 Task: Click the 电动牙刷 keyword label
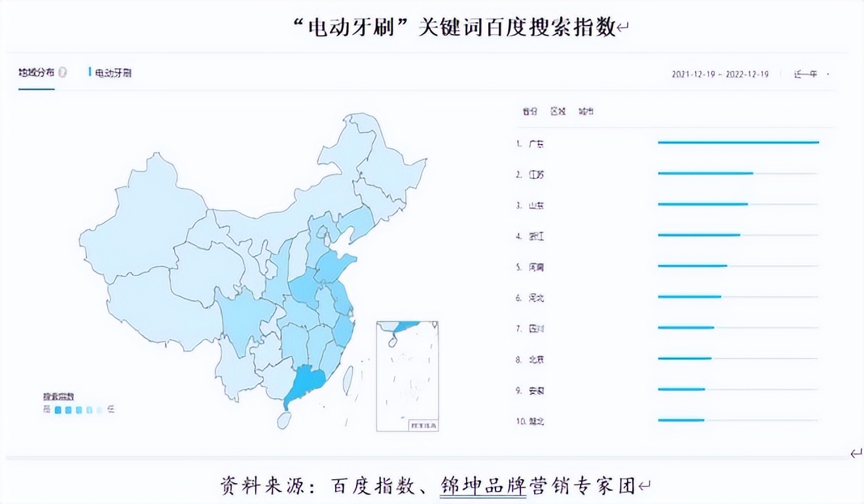click(113, 73)
